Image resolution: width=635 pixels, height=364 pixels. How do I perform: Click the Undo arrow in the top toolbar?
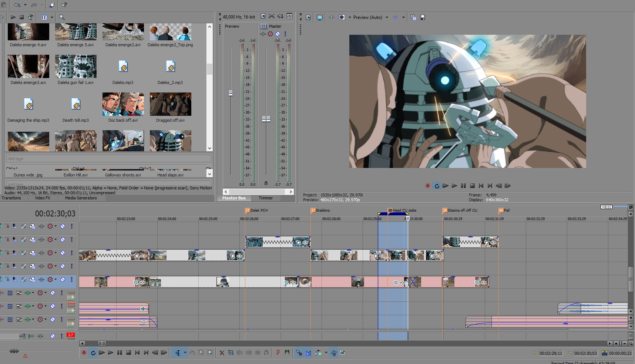click(x=17, y=5)
